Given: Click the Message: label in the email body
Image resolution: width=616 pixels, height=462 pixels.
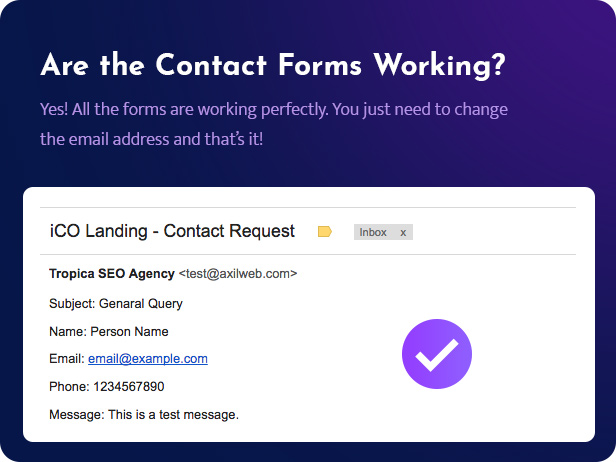Looking at the screenshot, I should (x=77, y=414).
